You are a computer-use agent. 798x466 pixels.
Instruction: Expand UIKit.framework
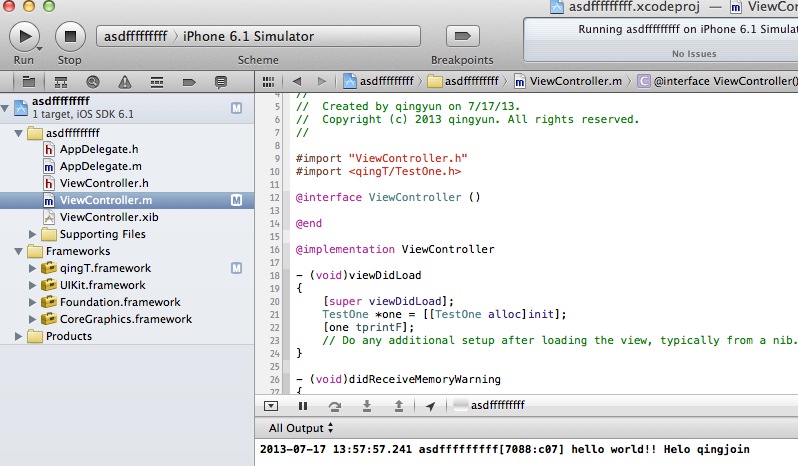coord(32,285)
